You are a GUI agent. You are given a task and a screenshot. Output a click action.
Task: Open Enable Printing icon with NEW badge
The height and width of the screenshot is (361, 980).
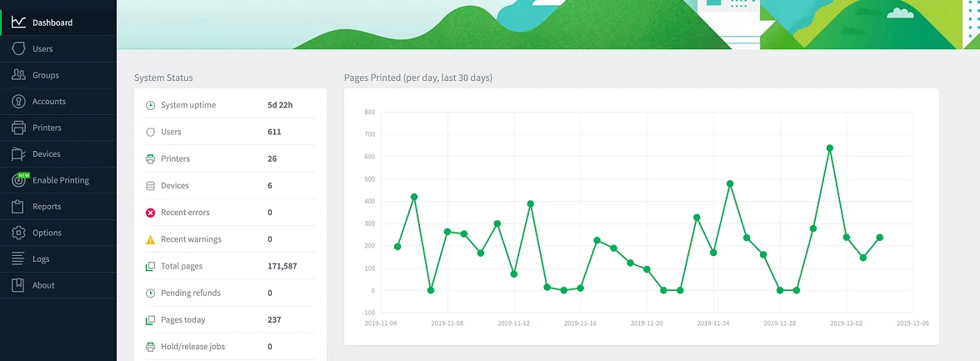click(20, 179)
